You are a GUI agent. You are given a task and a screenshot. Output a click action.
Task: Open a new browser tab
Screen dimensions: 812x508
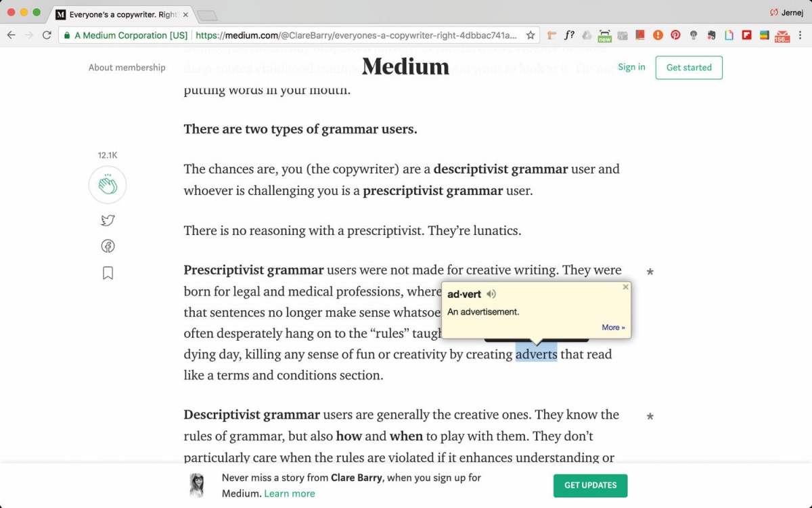[x=207, y=15]
